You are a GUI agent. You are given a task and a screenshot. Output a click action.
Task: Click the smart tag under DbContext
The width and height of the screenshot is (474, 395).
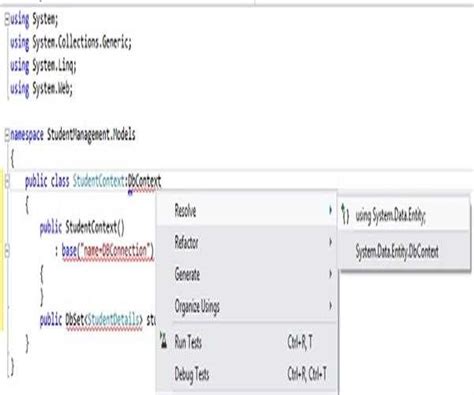pos(130,193)
